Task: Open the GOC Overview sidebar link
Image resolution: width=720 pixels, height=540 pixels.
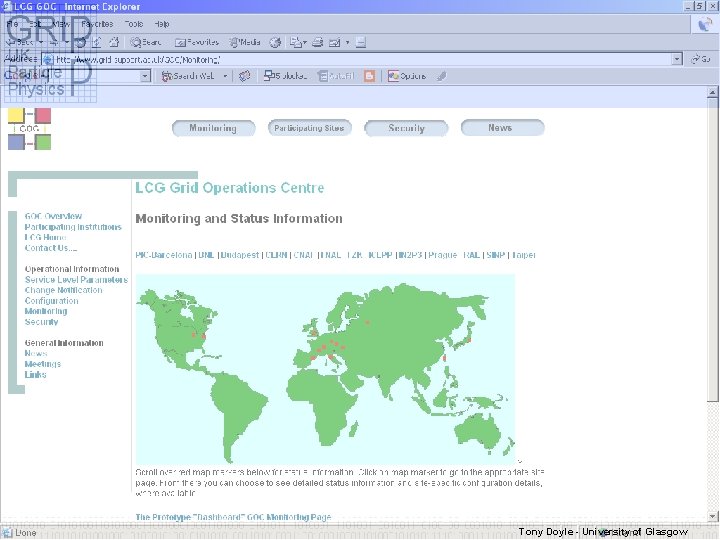Action: tap(53, 216)
